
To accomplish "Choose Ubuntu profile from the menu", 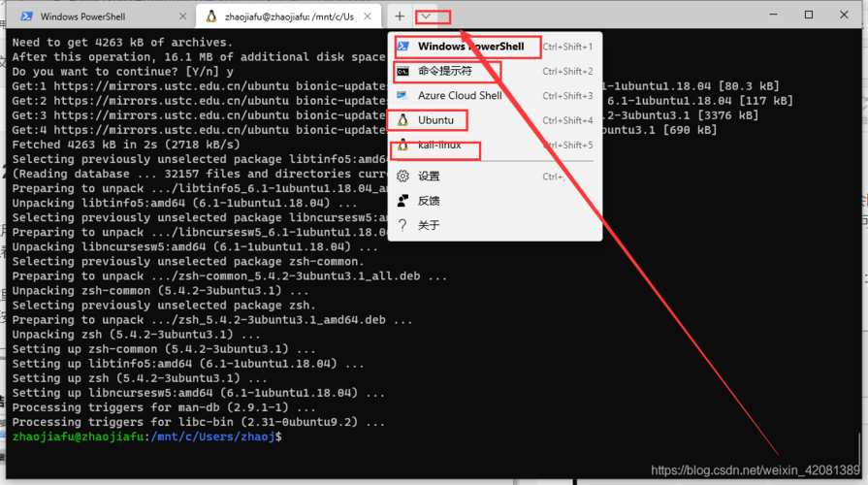I will (495, 120).
